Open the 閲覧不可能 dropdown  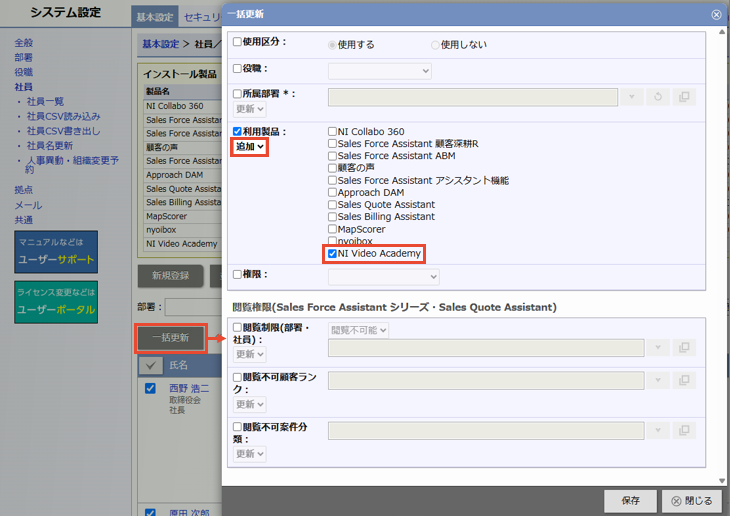click(x=358, y=330)
